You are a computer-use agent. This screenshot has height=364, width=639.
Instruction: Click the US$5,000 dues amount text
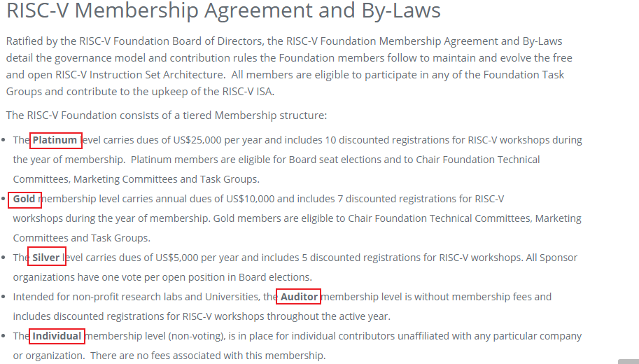177,258
